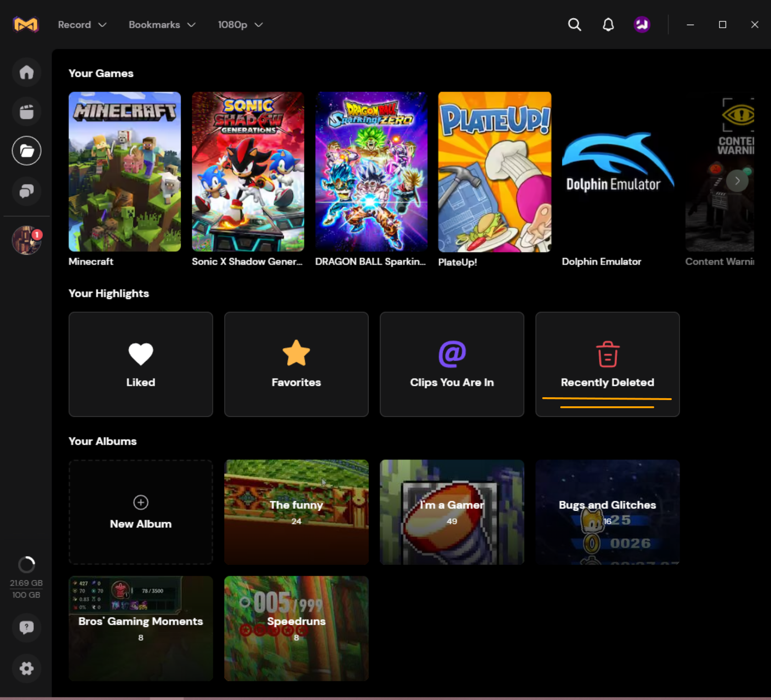Open The funny album
This screenshot has width=771, height=700.
pyautogui.click(x=296, y=512)
